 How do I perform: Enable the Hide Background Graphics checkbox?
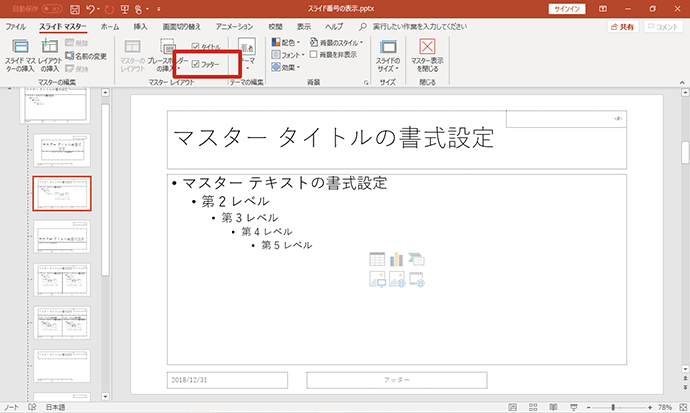pyautogui.click(x=313, y=55)
